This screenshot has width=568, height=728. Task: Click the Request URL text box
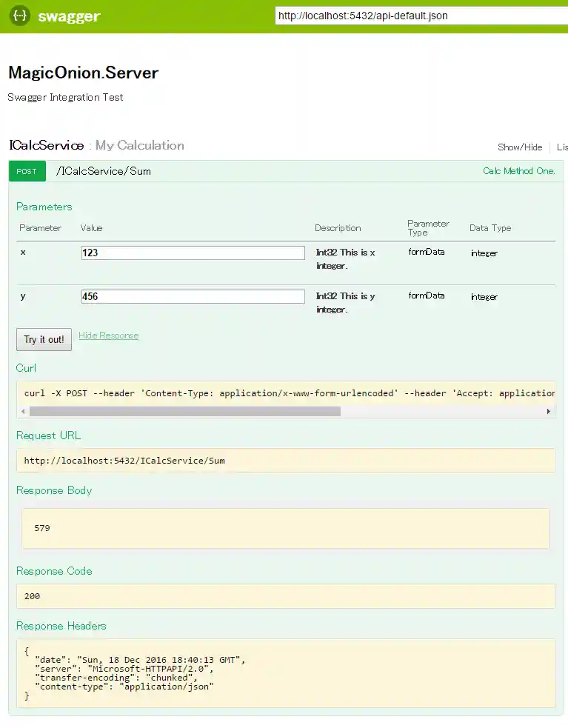tap(285, 461)
